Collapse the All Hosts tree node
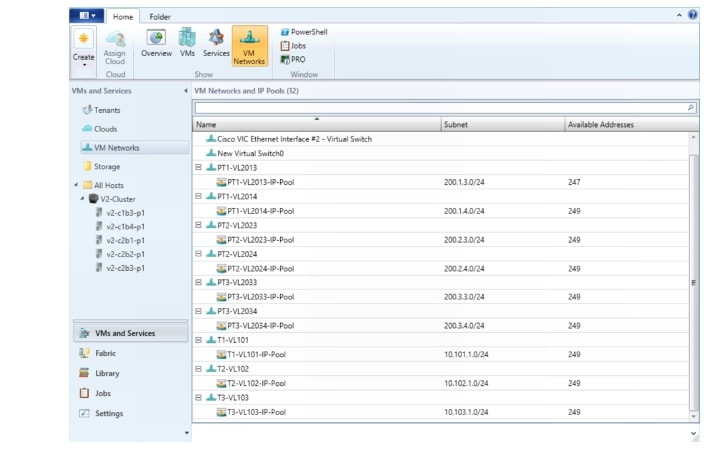 pyautogui.click(x=76, y=185)
